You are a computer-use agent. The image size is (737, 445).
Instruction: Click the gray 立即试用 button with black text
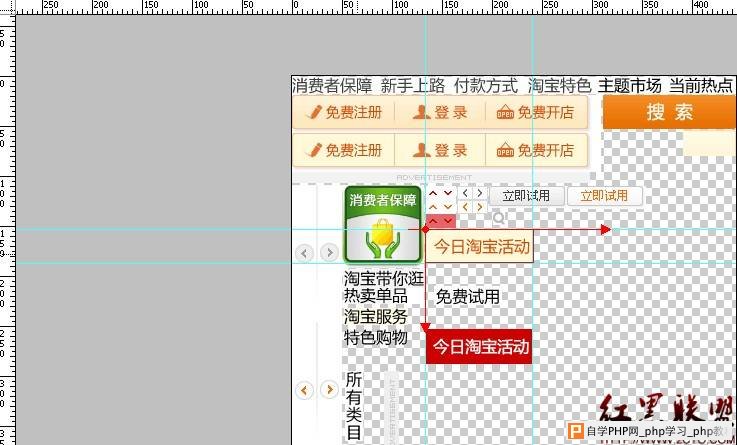tap(526, 196)
